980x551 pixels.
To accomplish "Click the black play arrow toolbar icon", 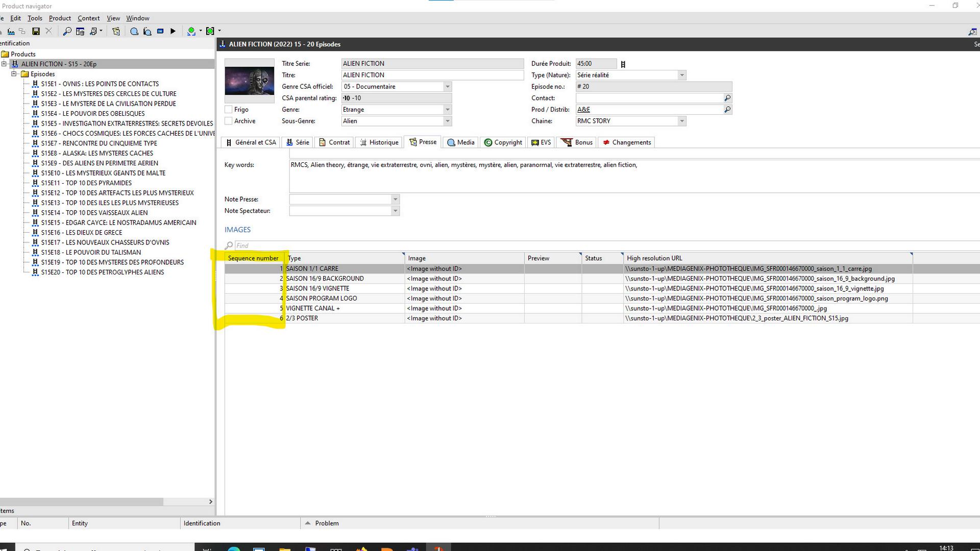I will pos(173,31).
